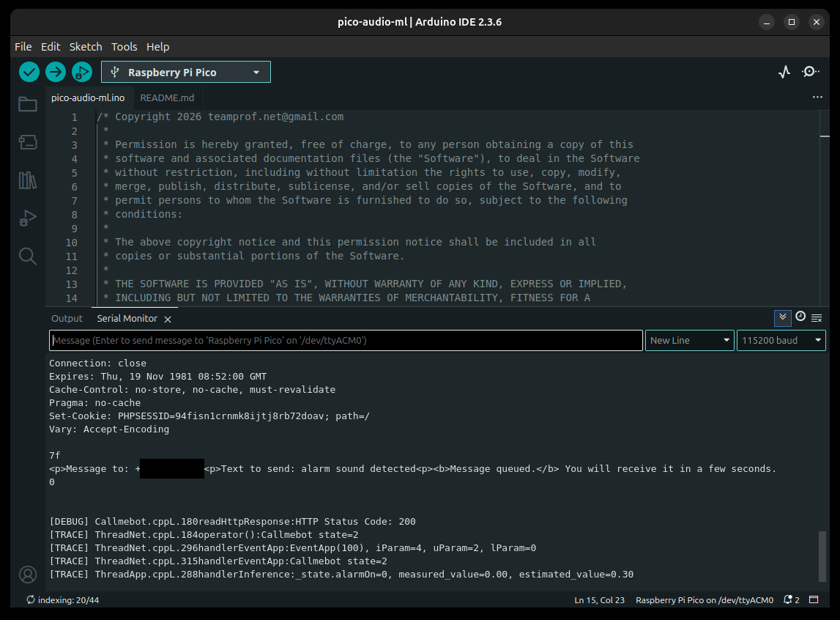Switch to the Output panel tab

point(67,318)
